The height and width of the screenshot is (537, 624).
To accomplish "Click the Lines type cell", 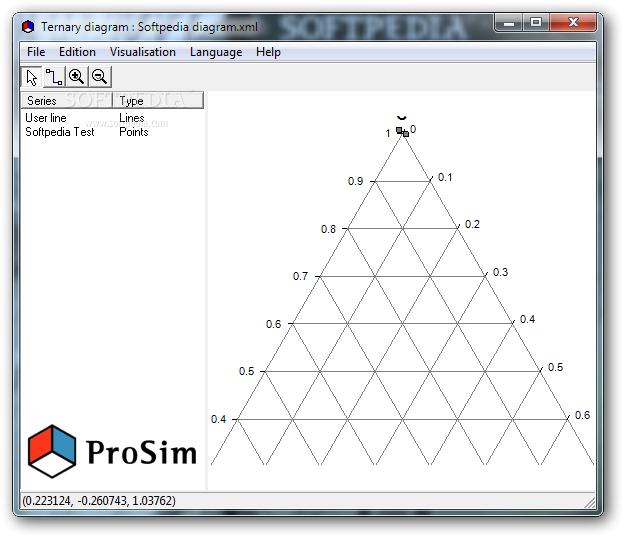I will (132, 118).
